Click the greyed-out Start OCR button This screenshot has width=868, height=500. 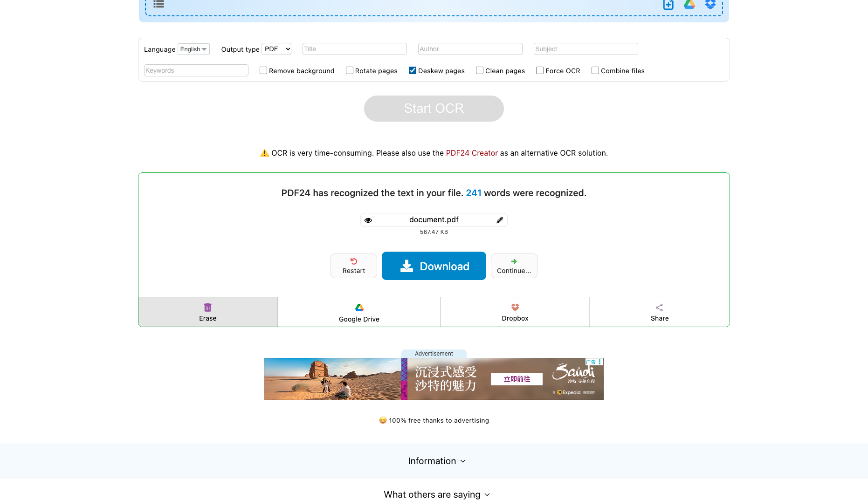pos(434,109)
